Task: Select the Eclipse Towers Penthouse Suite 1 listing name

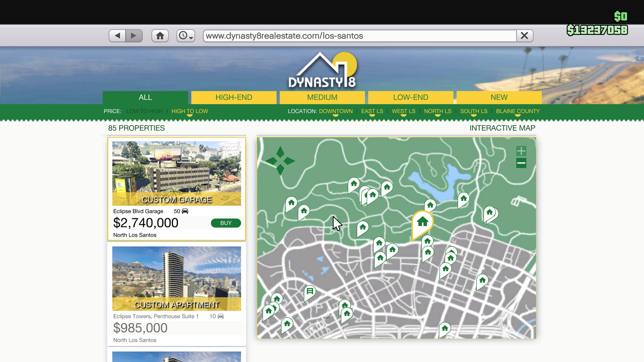Action: pos(156,316)
